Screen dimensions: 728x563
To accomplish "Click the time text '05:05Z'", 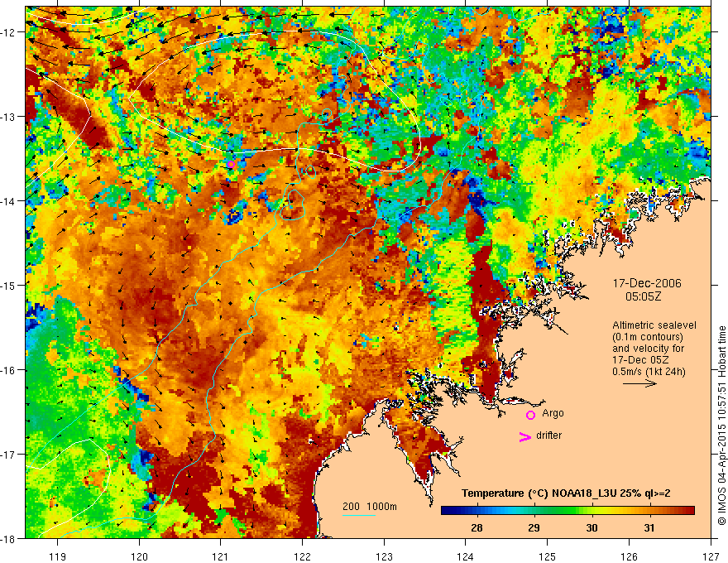I will 643,296.
